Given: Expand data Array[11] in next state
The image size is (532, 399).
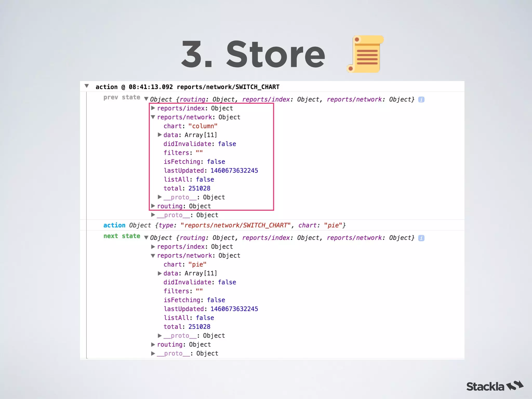Looking at the screenshot, I should tap(160, 273).
